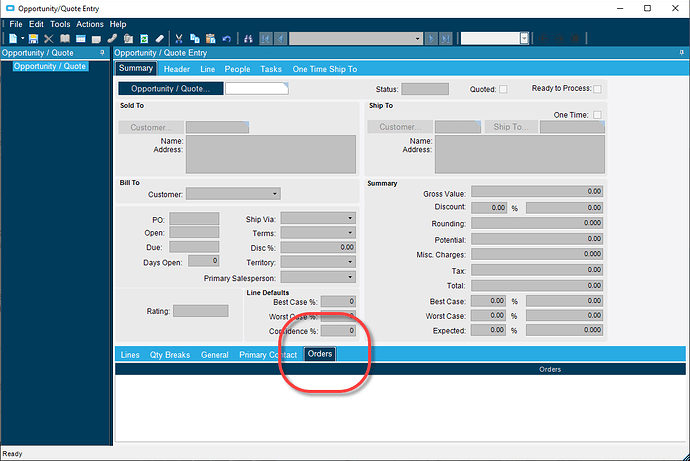Click the forward circle arrow icon

click(x=559, y=39)
